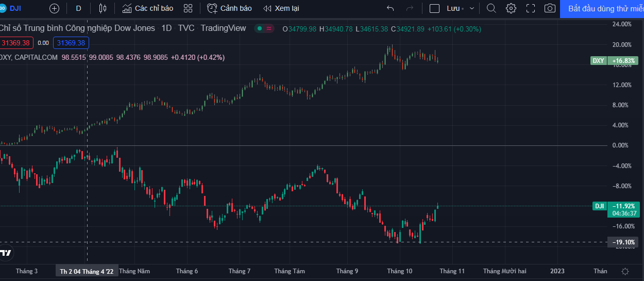
Task: Take a chart snapshot with camera icon
Action: pyautogui.click(x=550, y=8)
